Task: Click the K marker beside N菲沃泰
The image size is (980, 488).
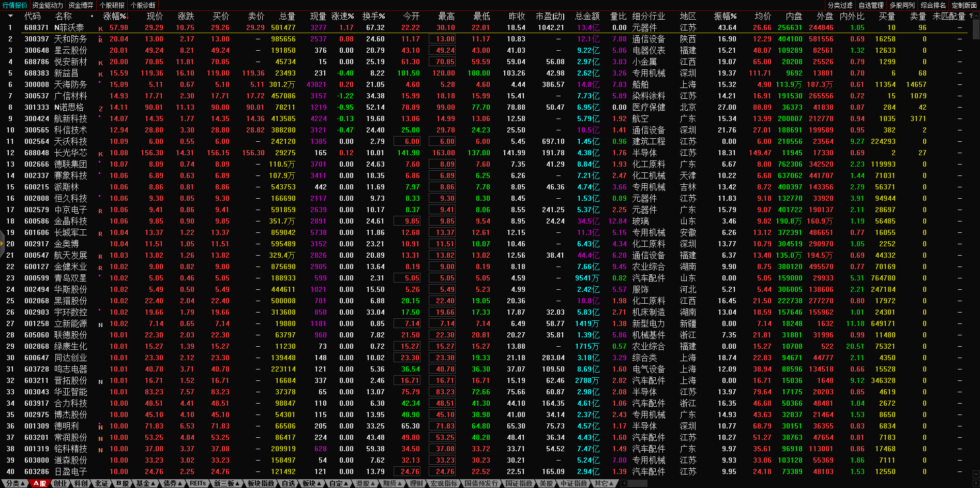Action: point(100,28)
